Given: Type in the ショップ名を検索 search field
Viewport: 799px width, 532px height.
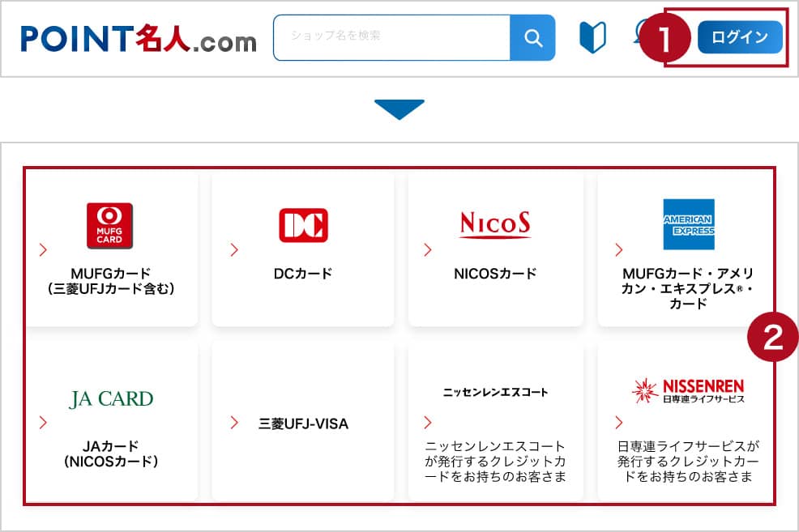Looking at the screenshot, I should click(x=391, y=38).
